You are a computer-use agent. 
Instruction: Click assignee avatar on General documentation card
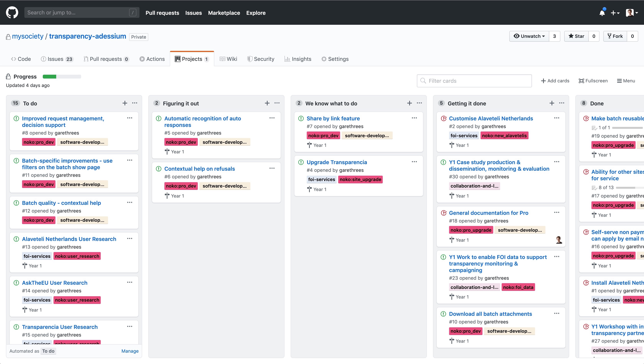click(x=559, y=240)
